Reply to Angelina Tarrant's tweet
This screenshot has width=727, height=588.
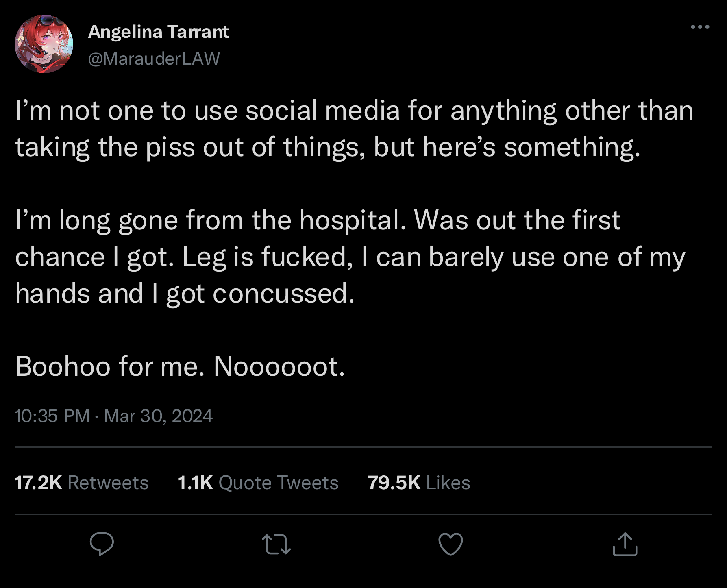102,544
